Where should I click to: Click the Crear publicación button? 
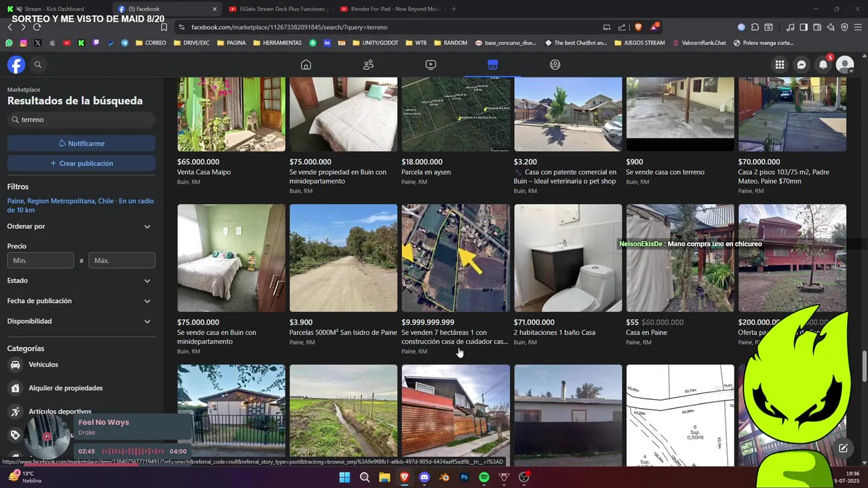click(81, 163)
